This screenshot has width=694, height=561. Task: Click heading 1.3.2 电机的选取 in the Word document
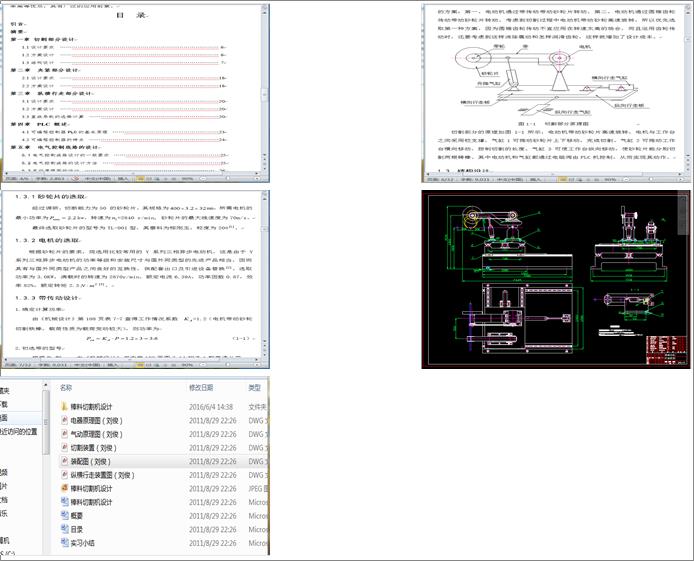[x=48, y=240]
